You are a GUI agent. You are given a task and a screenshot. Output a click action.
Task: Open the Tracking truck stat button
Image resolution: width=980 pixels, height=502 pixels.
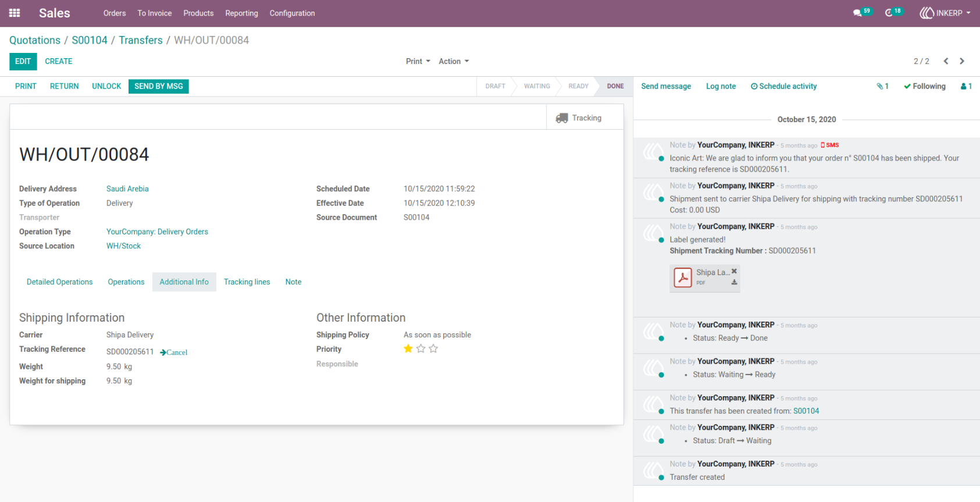coord(585,118)
